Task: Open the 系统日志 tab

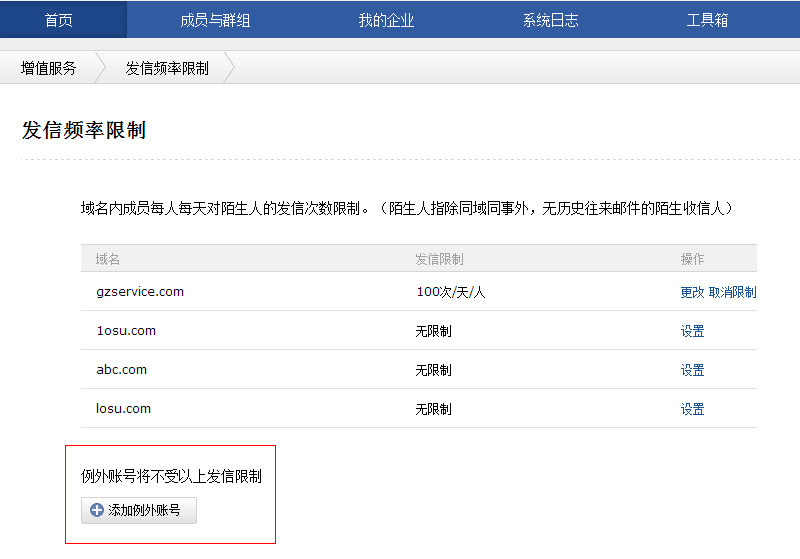Action: [550, 20]
